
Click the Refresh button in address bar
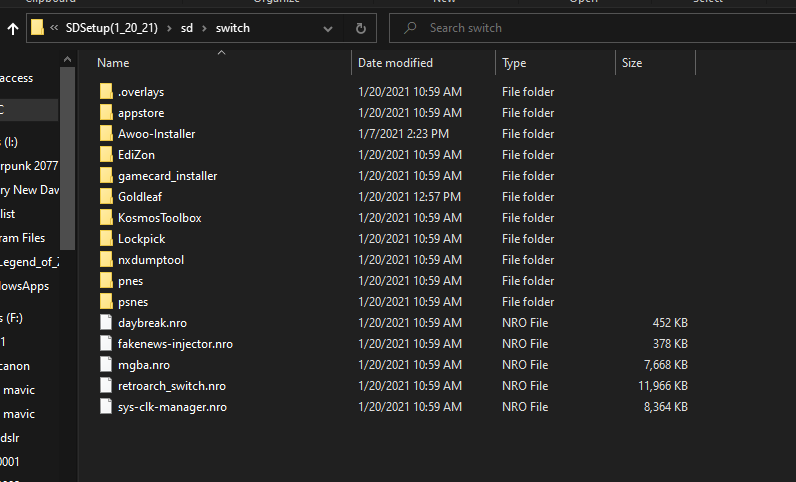pos(360,28)
